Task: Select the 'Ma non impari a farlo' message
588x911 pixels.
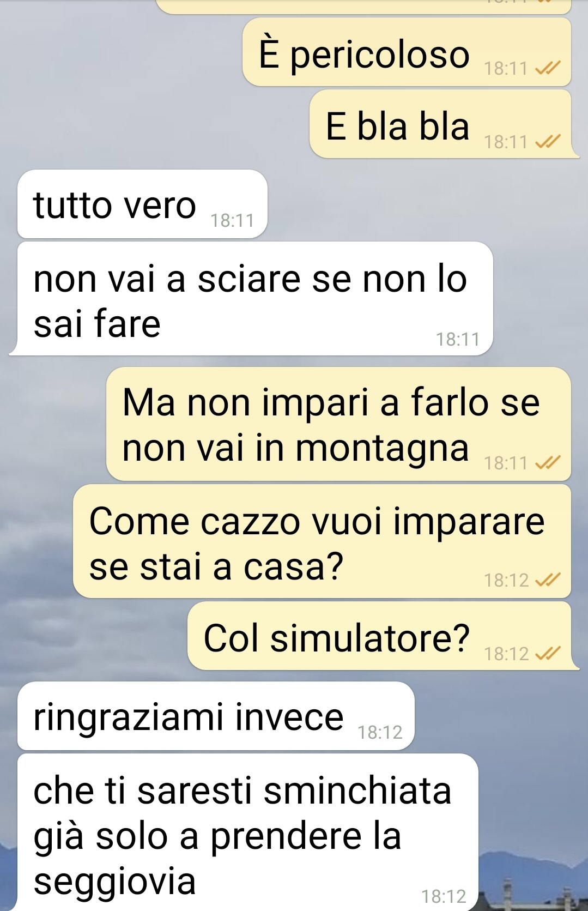Action: (x=338, y=424)
